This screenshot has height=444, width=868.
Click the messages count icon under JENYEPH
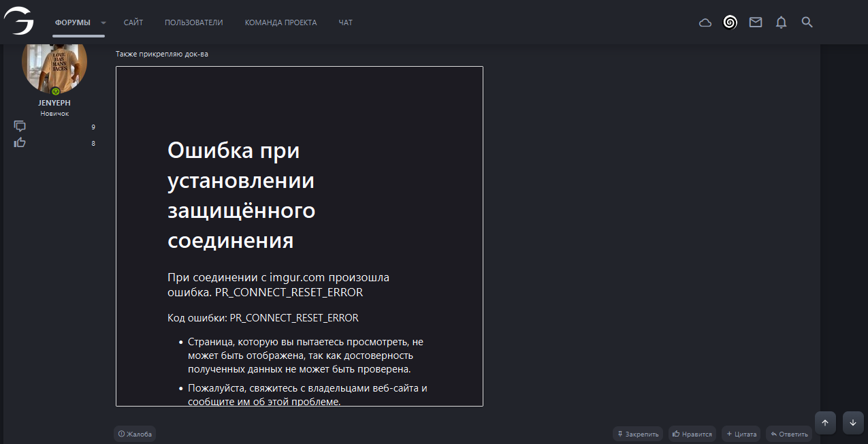tap(20, 127)
